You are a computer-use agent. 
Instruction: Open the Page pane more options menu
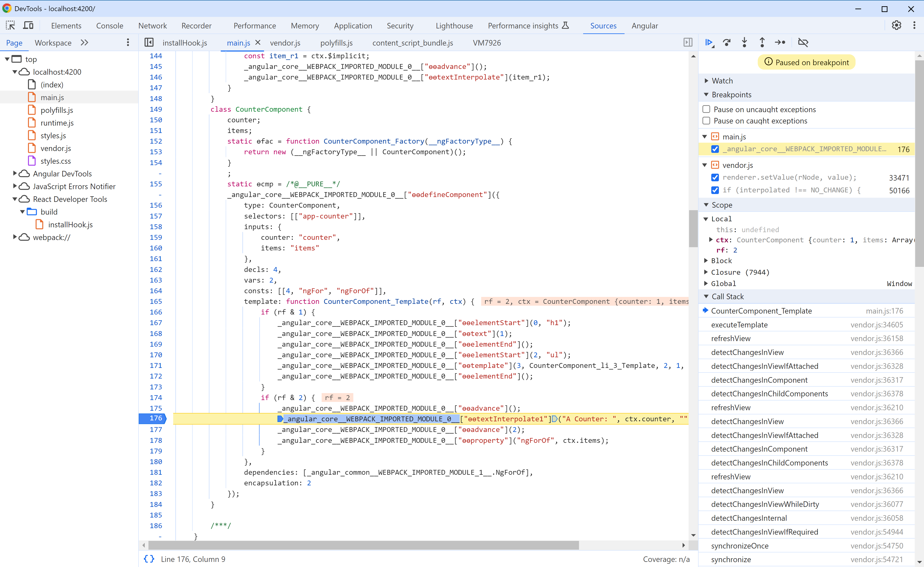click(x=128, y=42)
